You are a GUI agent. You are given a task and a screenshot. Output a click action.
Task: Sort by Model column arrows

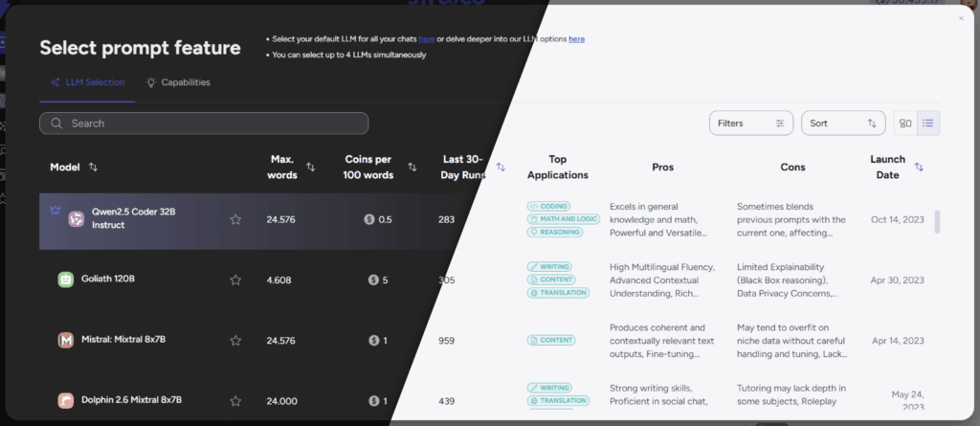coord(93,167)
